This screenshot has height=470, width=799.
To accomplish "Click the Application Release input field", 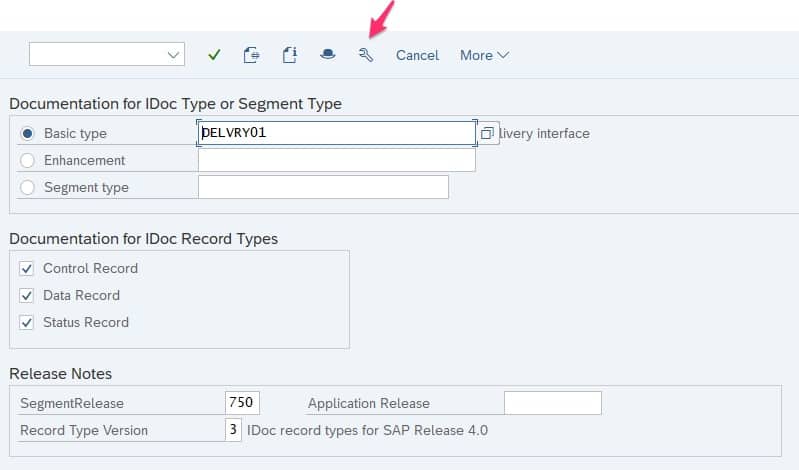I will click(552, 403).
